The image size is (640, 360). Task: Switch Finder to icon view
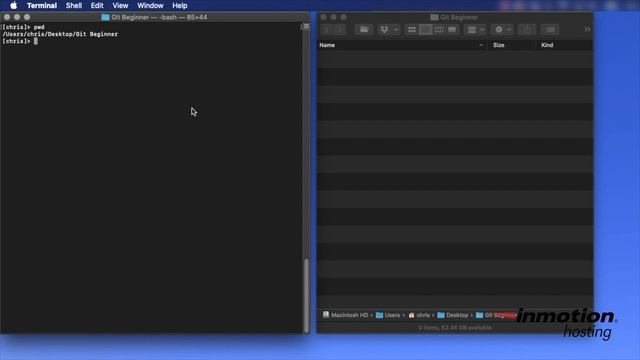pos(412,29)
